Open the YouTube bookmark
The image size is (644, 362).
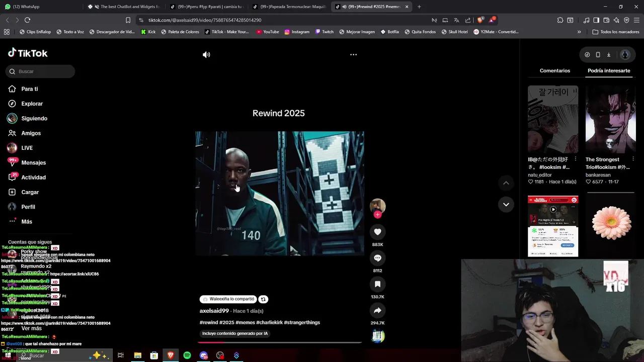pyautogui.click(x=268, y=32)
